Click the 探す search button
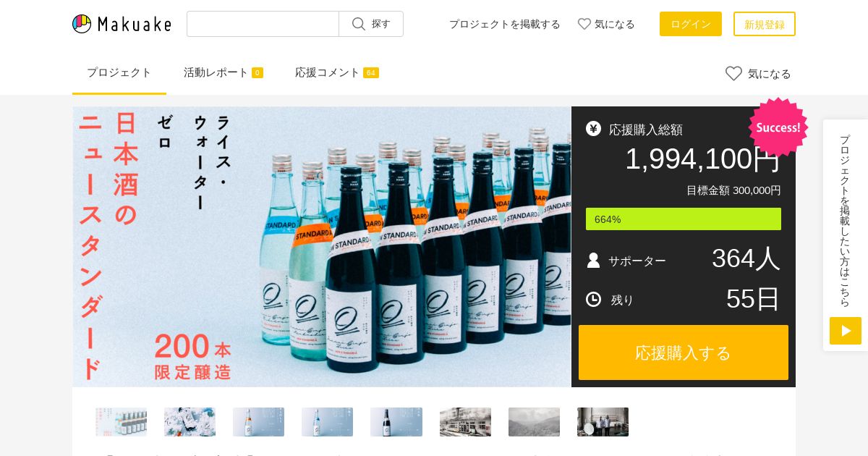This screenshot has height=456, width=868. coord(371,24)
